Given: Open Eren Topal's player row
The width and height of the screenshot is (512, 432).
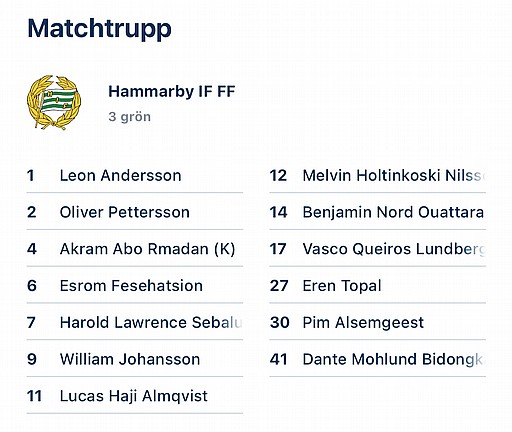Looking at the screenshot, I should 377,286.
